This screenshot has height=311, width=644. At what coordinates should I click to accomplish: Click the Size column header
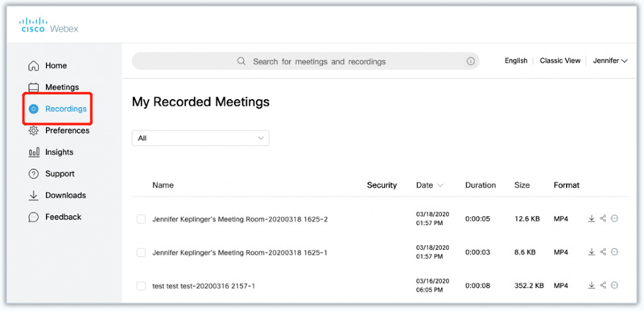(x=522, y=185)
